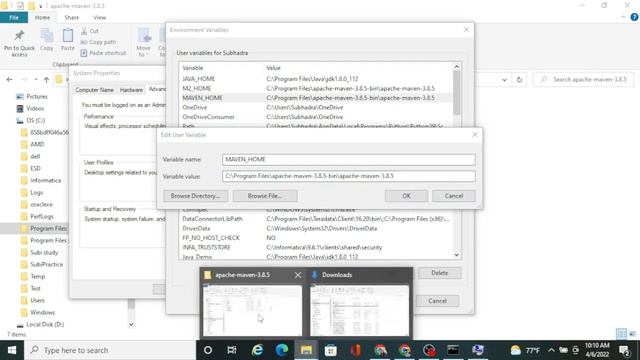This screenshot has height=360, width=640.
Task: Open the PerfLogs folder in navigation pane
Action: tap(42, 216)
